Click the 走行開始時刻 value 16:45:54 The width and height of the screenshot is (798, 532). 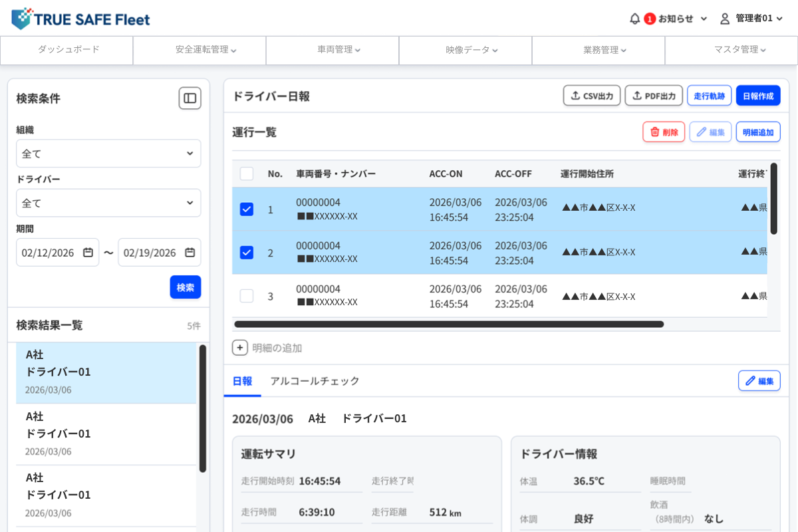tap(320, 481)
